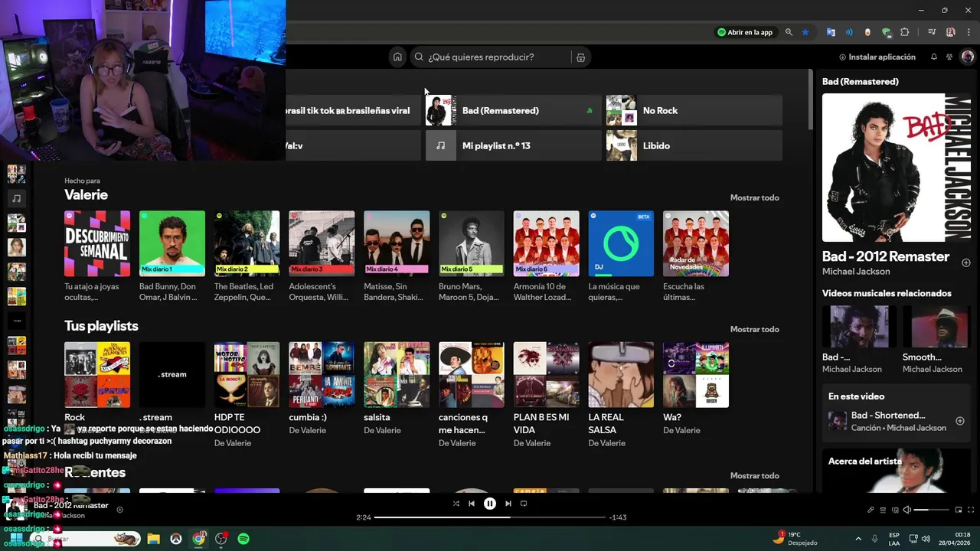Viewport: 980px width, 551px height.
Task: Click the ¿Qué quieres reproducir? search field
Action: click(x=492, y=57)
